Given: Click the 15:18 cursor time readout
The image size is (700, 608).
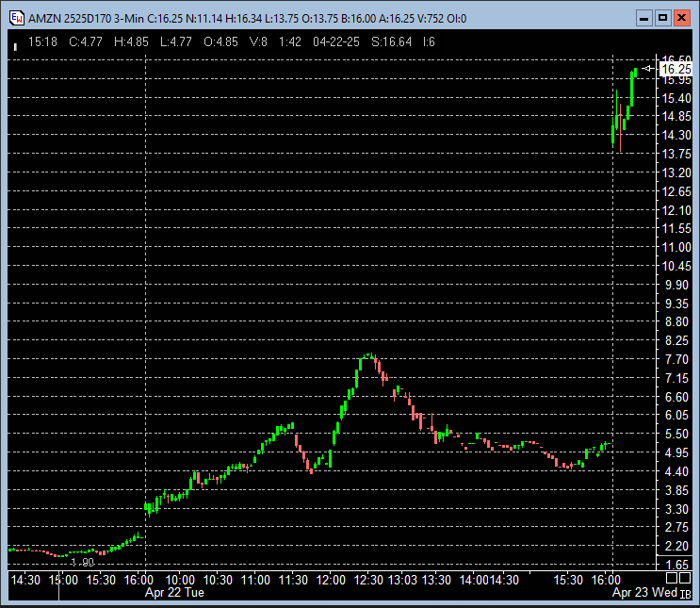Looking at the screenshot, I should 42,42.
